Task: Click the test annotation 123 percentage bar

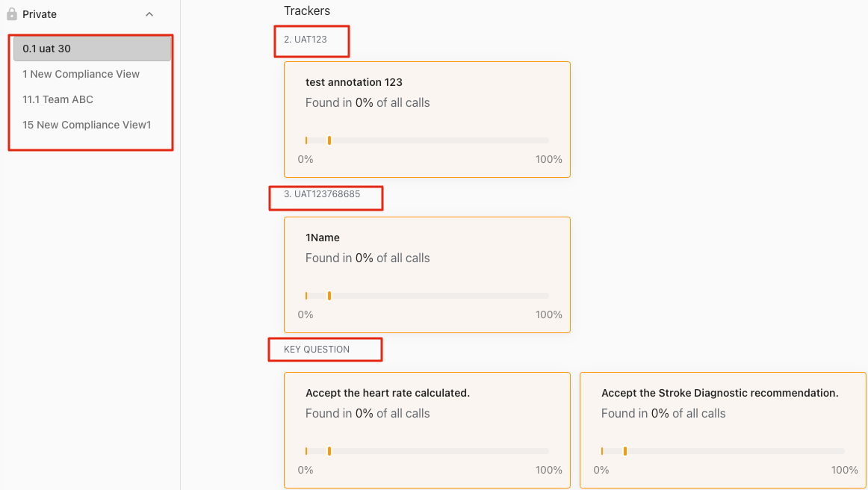Action: point(427,140)
